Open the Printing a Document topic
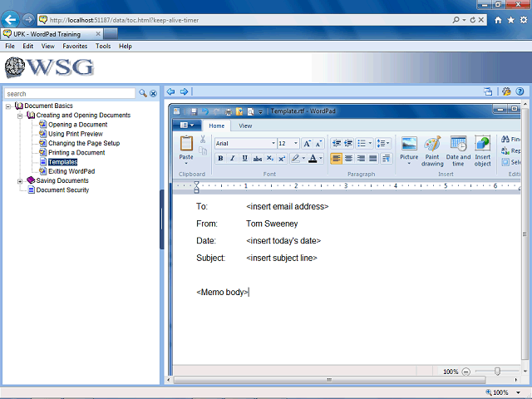Screen dimensions: 532x399 tap(76, 153)
